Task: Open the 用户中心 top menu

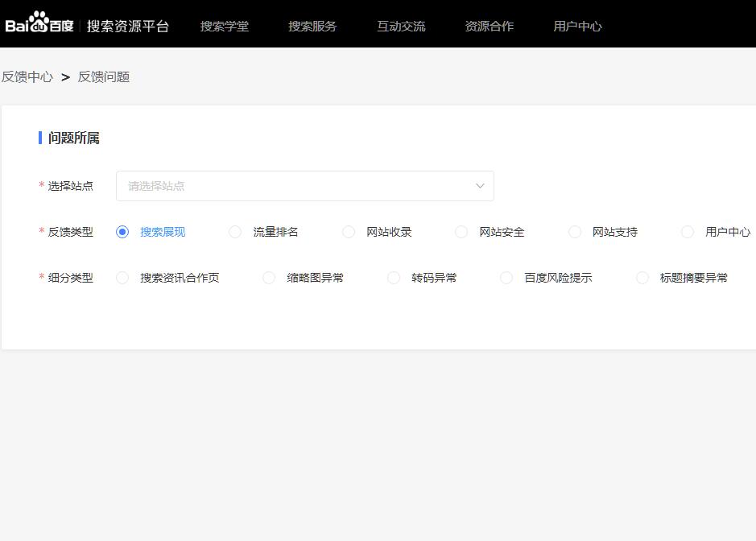Action: click(577, 26)
